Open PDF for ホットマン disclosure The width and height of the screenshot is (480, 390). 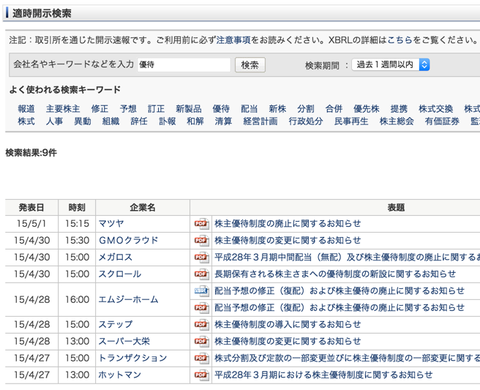(x=202, y=375)
